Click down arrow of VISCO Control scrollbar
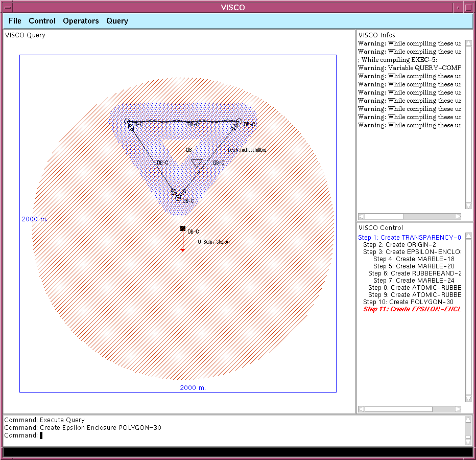This screenshot has height=460, width=476. 468,398
